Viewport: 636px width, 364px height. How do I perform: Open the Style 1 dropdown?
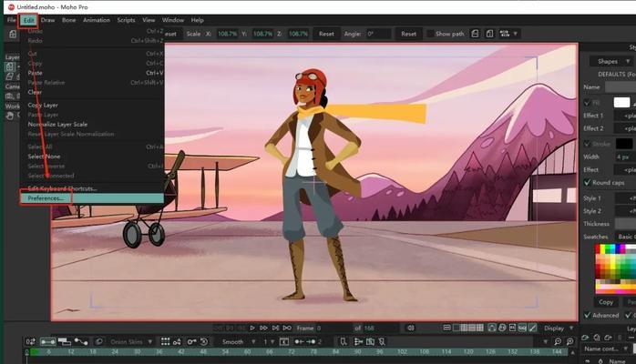(x=625, y=198)
